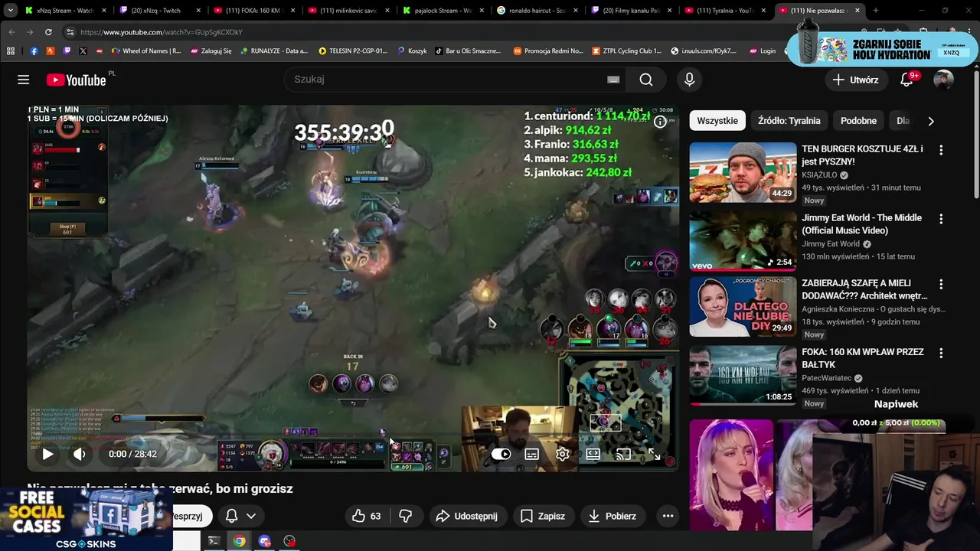
Task: Open options for the Jimmy Eat World video
Action: click(941, 218)
